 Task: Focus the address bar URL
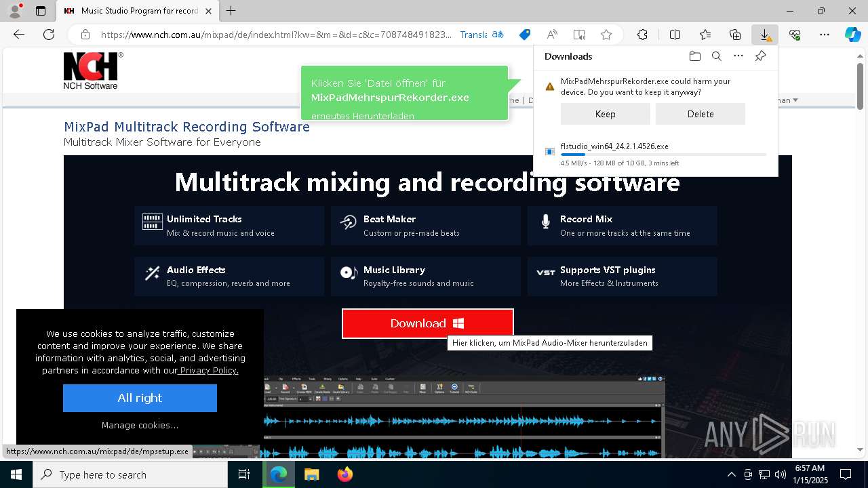(x=276, y=35)
